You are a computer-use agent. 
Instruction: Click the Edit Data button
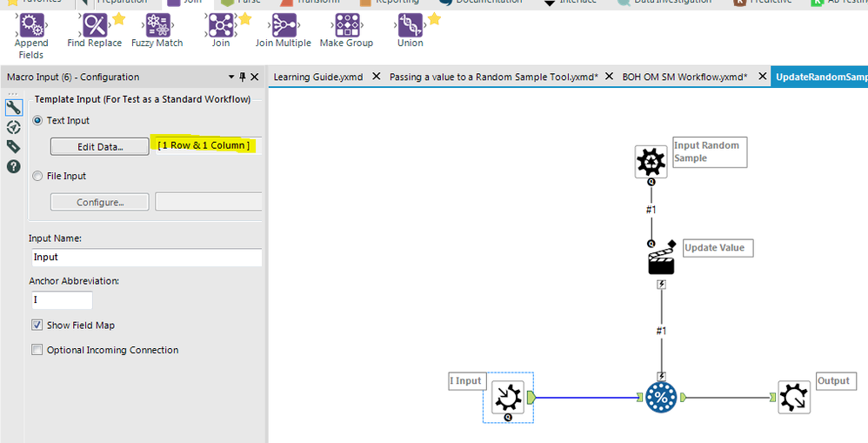(100, 147)
